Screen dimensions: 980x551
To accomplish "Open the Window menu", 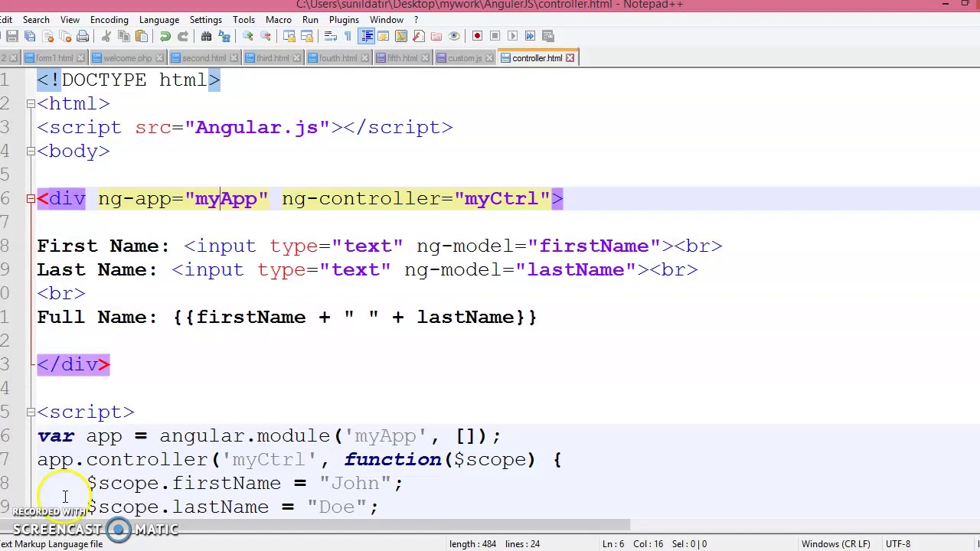I will click(387, 20).
